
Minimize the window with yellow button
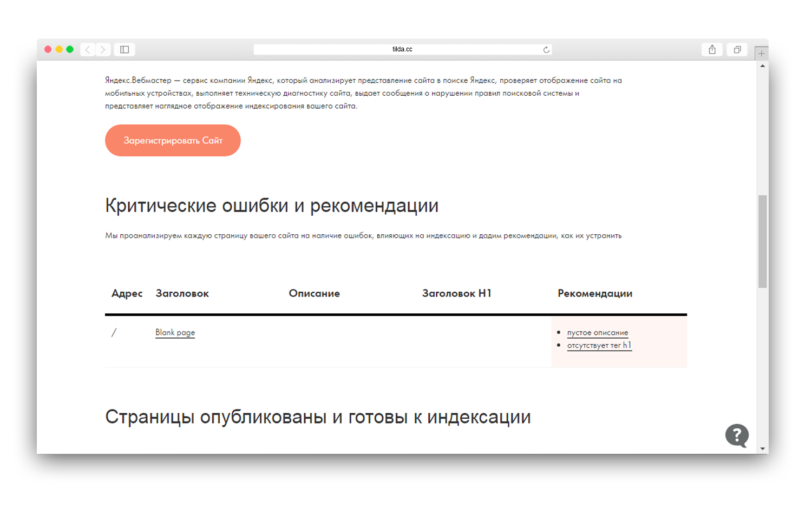(59, 49)
